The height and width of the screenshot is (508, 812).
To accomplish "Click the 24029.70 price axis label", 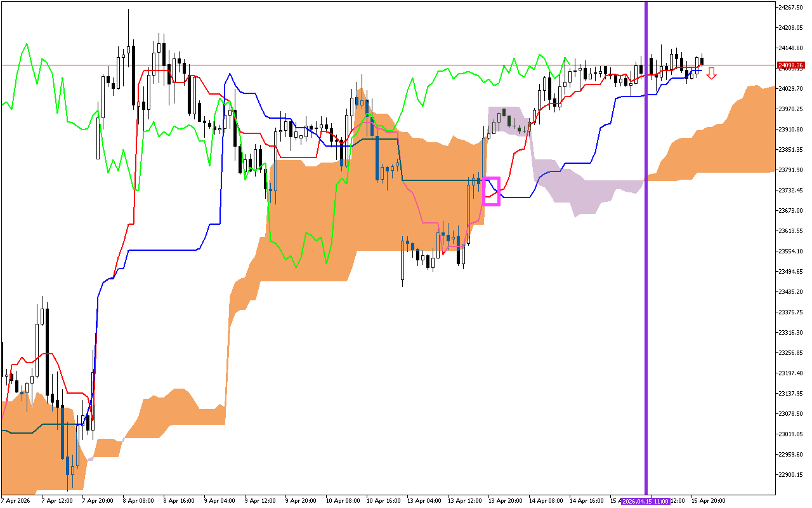I will tap(790, 89).
